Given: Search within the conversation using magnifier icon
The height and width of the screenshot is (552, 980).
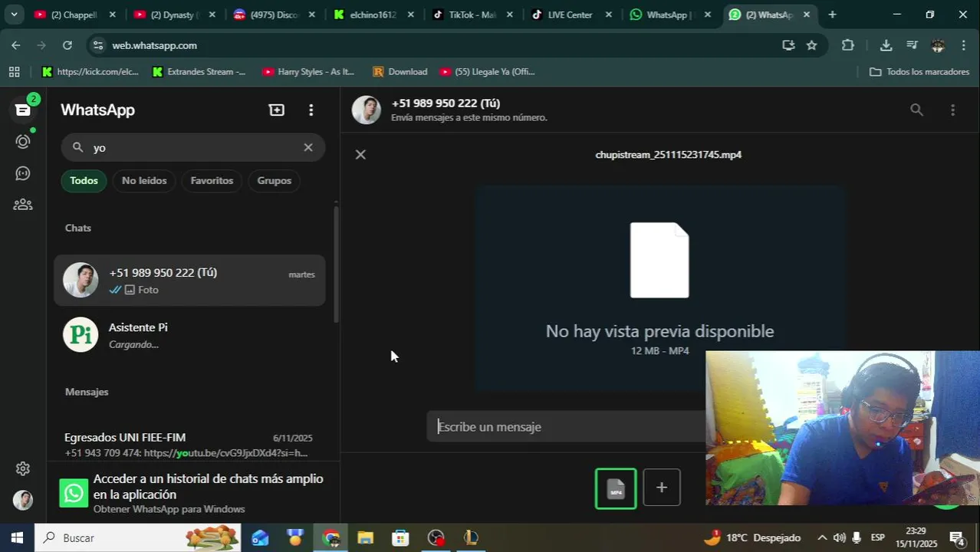Looking at the screenshot, I should coord(916,110).
